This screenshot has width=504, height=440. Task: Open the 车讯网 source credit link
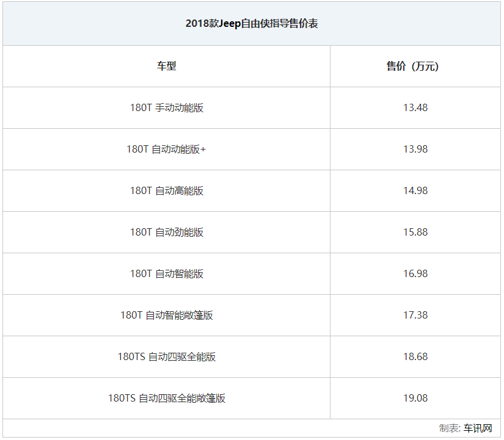point(478,428)
